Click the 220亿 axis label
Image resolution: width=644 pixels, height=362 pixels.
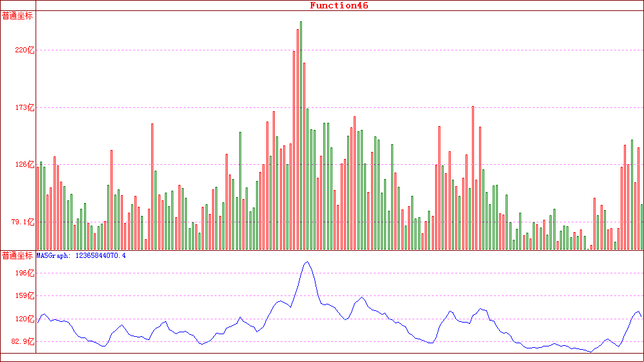tap(25, 50)
